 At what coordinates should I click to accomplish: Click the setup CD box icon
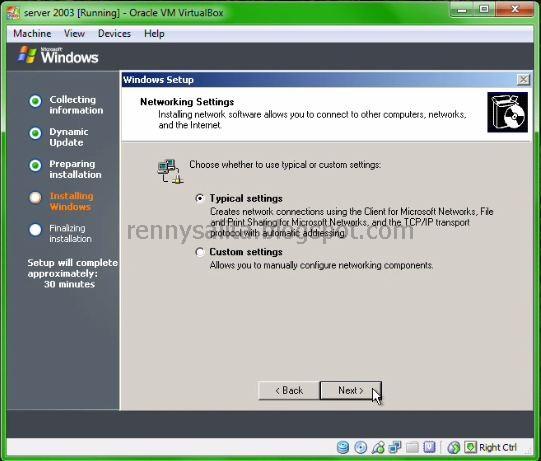coord(507,112)
